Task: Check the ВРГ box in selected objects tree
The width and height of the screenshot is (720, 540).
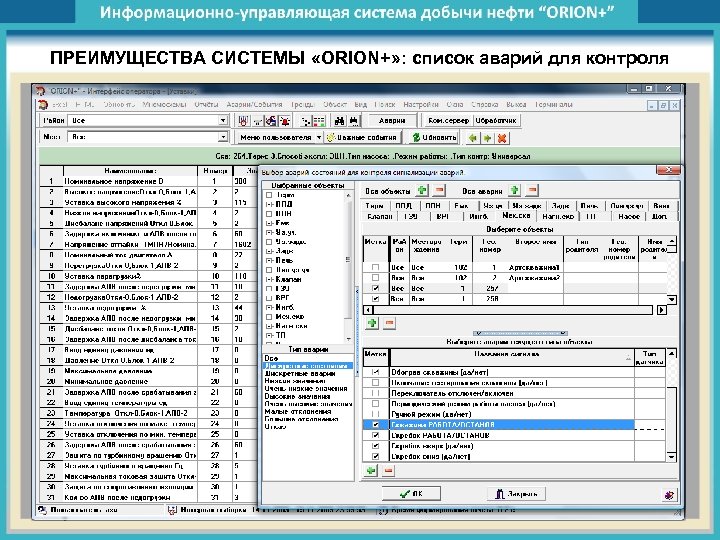Action: 270,298
